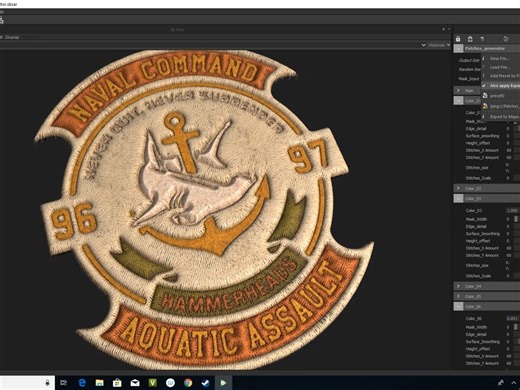Adjust the Surface_Smoothing slider under Color_06
This screenshot has height=390, width=520.
point(516,342)
